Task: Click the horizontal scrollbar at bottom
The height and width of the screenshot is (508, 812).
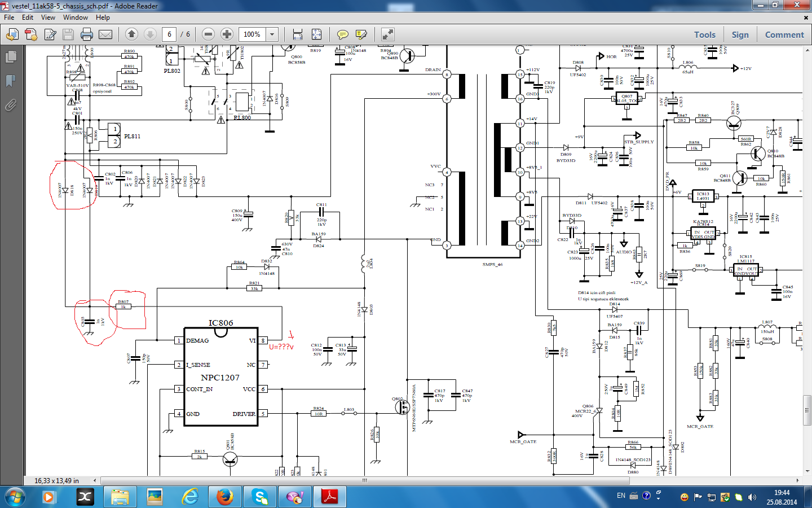Action: pyautogui.click(x=364, y=480)
